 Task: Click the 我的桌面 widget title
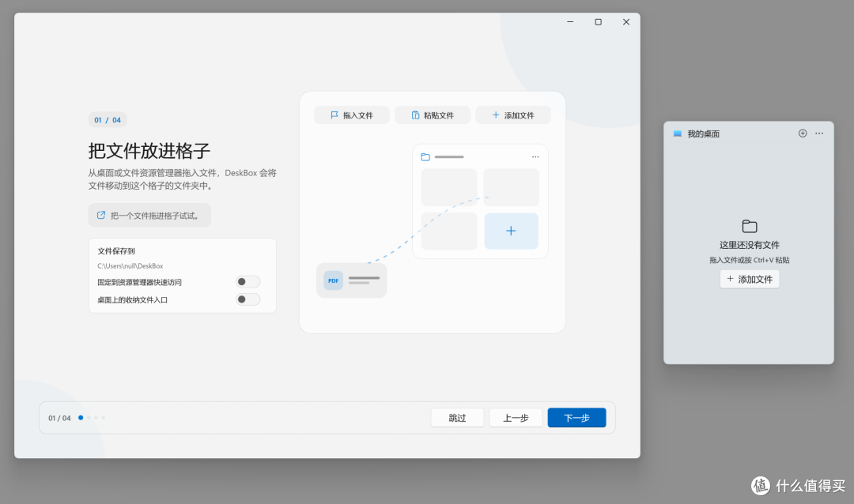tap(703, 134)
